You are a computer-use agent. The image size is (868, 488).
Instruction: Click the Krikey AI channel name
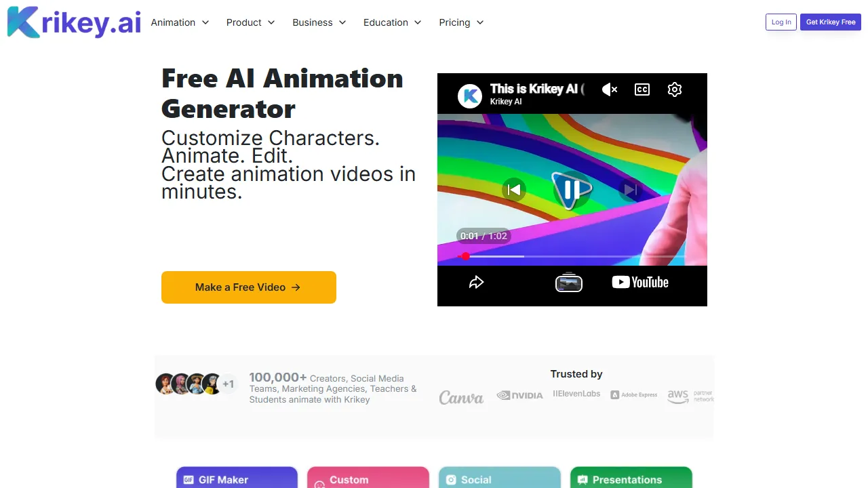506,102
